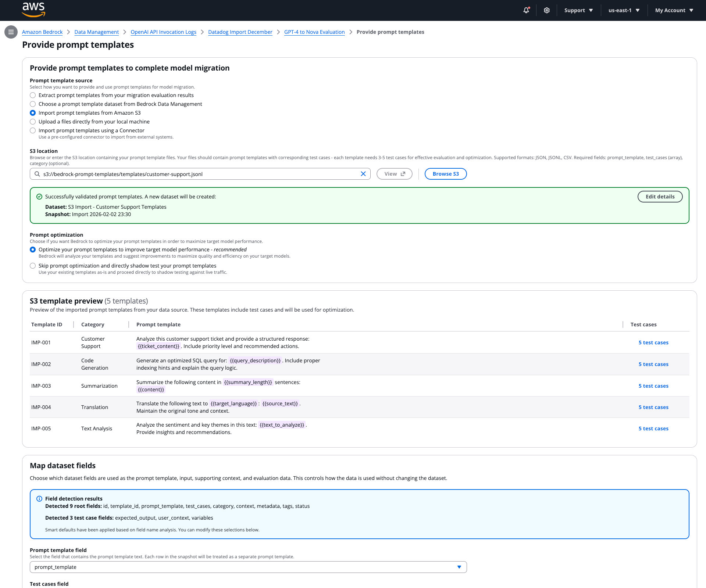This screenshot has width=706, height=588.
Task: Click the AWS logo
Action: (33, 10)
